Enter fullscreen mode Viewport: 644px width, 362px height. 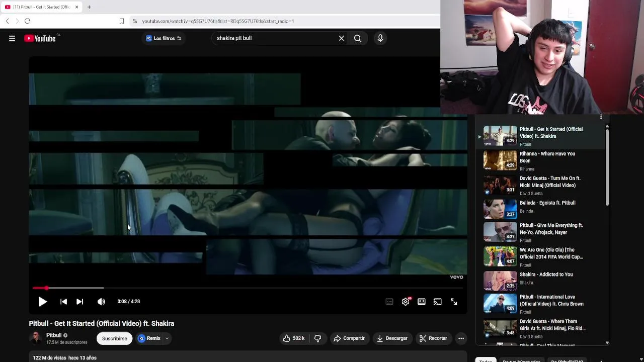(x=454, y=302)
